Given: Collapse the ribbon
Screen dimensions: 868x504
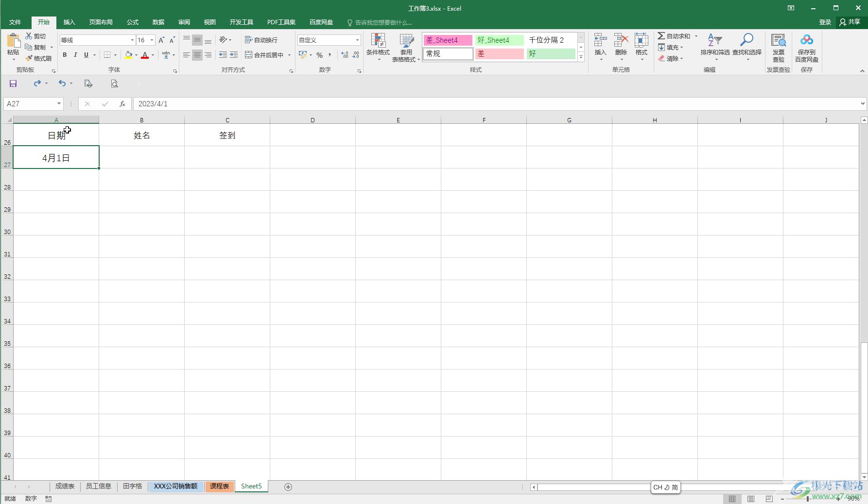Looking at the screenshot, I should (862, 71).
